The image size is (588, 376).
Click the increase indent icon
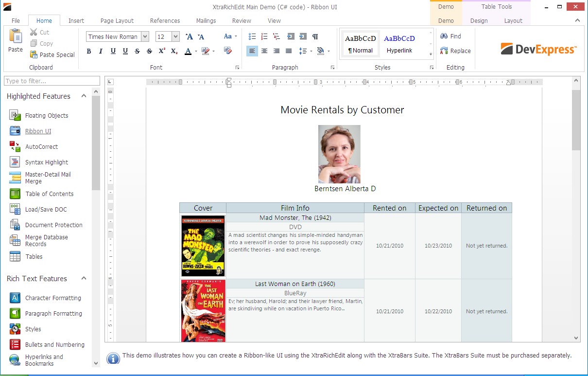click(303, 36)
